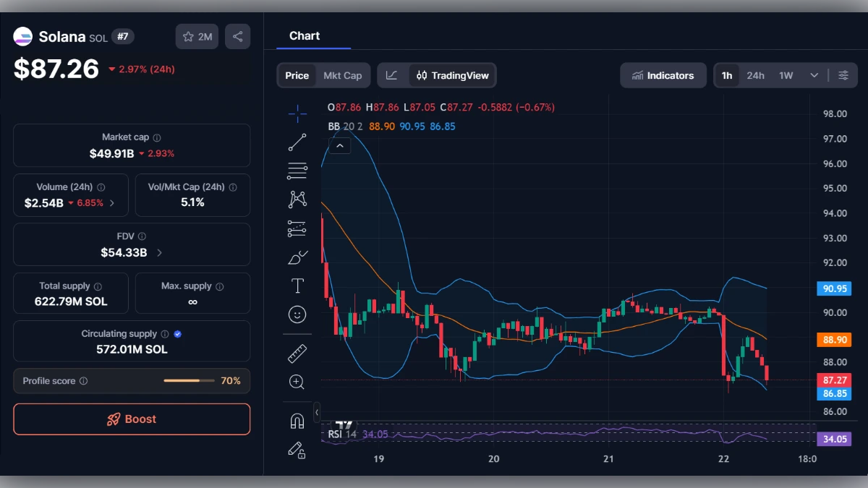The width and height of the screenshot is (868, 488).
Task: Enable the Magnet snap mode
Action: point(297,421)
